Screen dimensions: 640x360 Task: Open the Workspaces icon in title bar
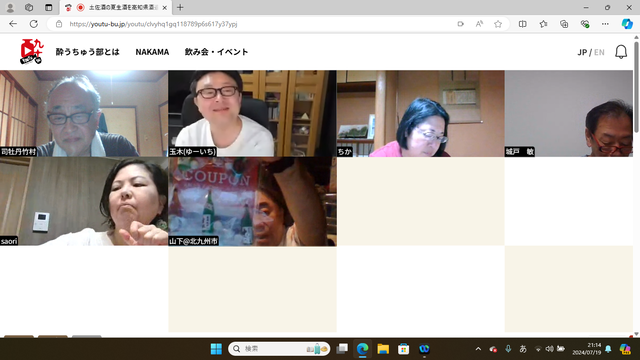click(x=29, y=7)
